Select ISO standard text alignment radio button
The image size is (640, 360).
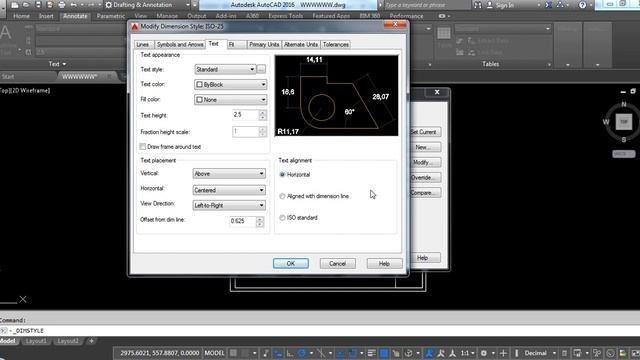click(282, 218)
